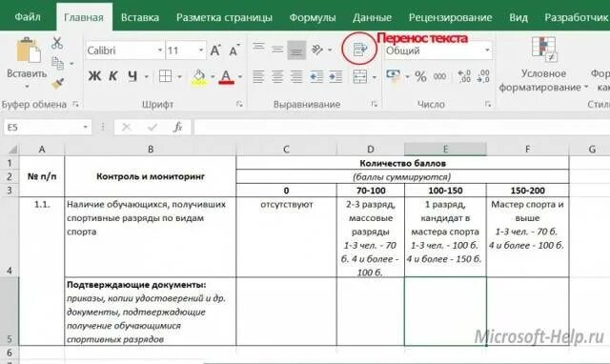Screen dimensions: 610x364
Task: Align text left in cell
Action: [258, 76]
